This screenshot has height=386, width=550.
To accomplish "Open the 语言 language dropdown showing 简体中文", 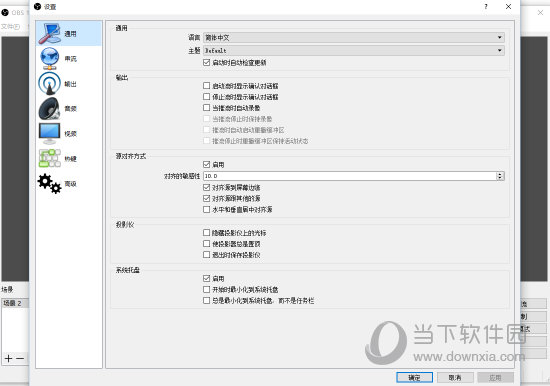I will click(x=354, y=38).
